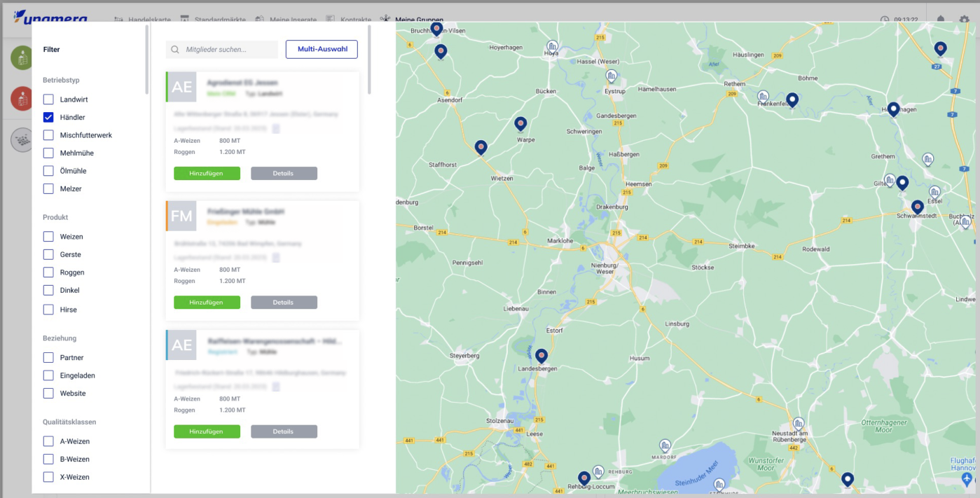Check the Roggen product checkbox
Screen dimensions: 980x498
tap(48, 272)
